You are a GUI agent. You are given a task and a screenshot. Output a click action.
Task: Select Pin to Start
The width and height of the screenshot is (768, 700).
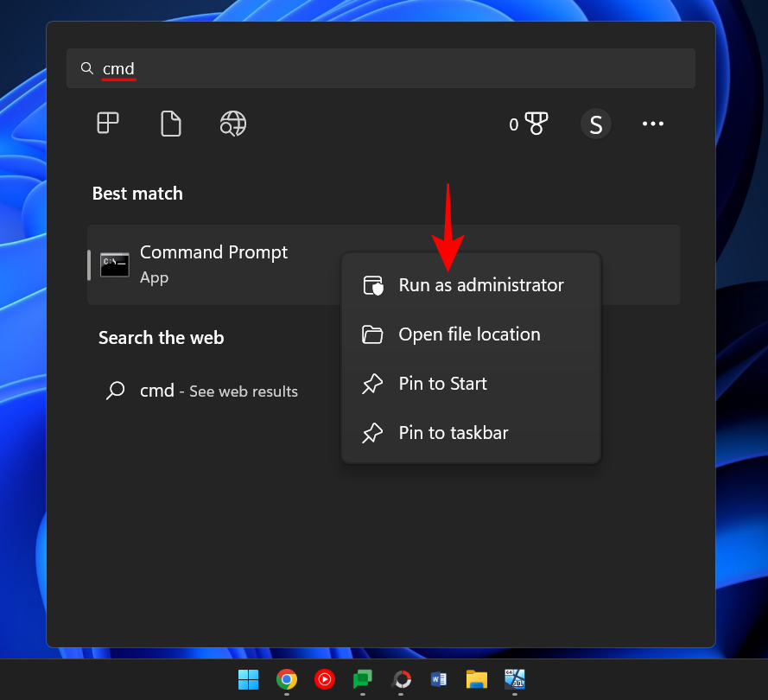[x=441, y=383]
